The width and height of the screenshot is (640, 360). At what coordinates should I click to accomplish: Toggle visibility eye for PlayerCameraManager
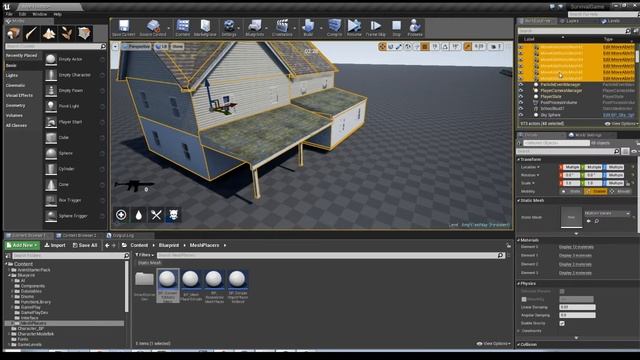[521, 91]
